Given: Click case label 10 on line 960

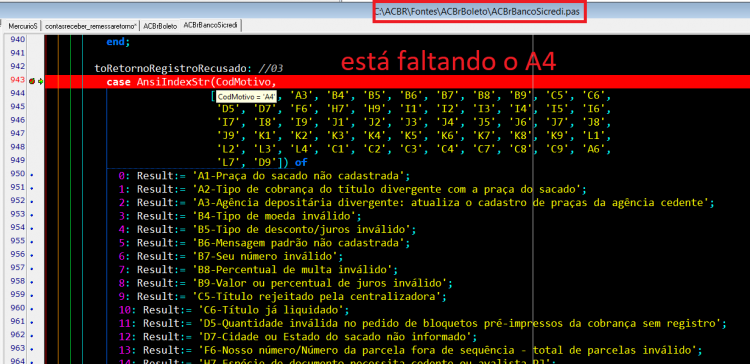Looking at the screenshot, I should click(x=124, y=310).
